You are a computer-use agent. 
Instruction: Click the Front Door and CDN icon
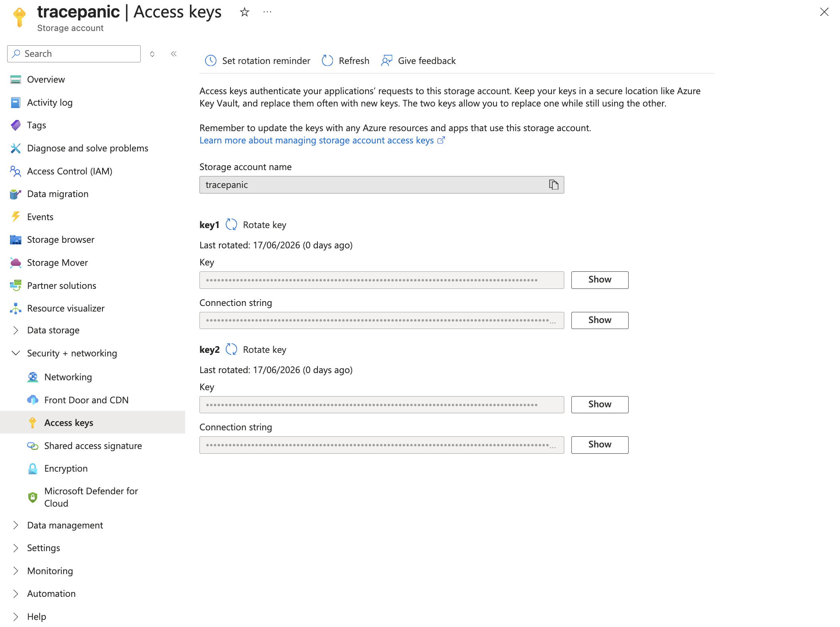(x=33, y=400)
